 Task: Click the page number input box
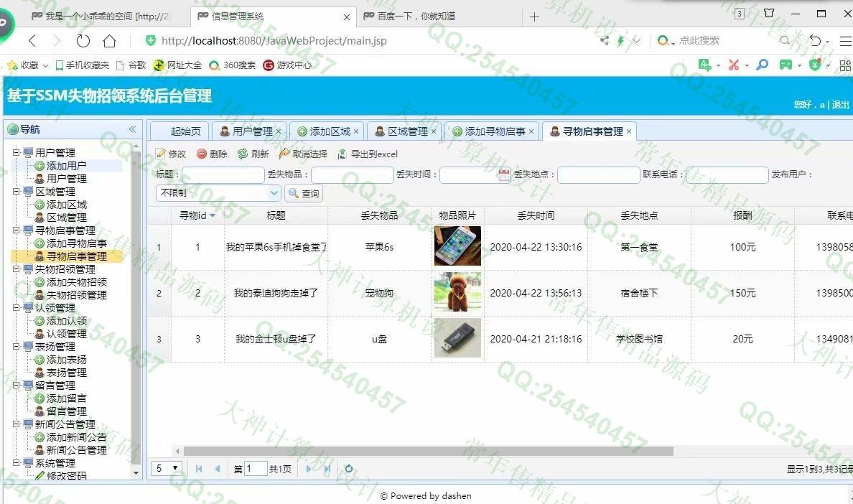[256, 469]
